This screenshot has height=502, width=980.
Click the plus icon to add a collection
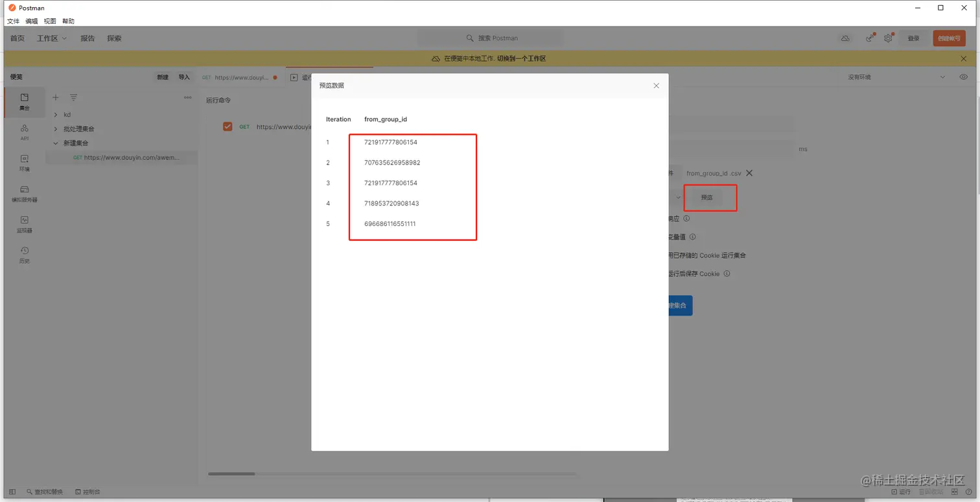56,97
